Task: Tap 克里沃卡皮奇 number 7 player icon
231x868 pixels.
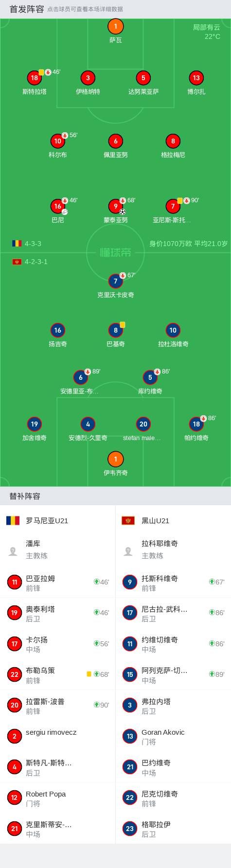Action: tap(115, 281)
